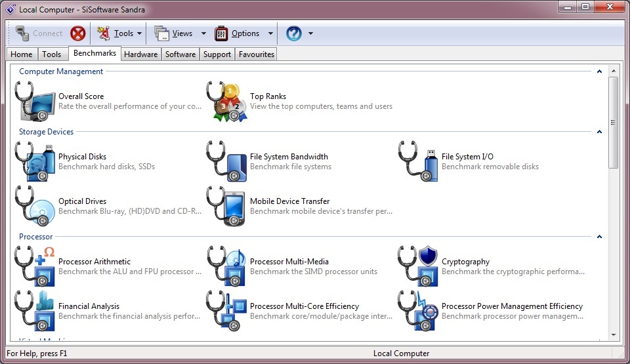
Task: Click the Computer Management section heading
Action: point(61,71)
